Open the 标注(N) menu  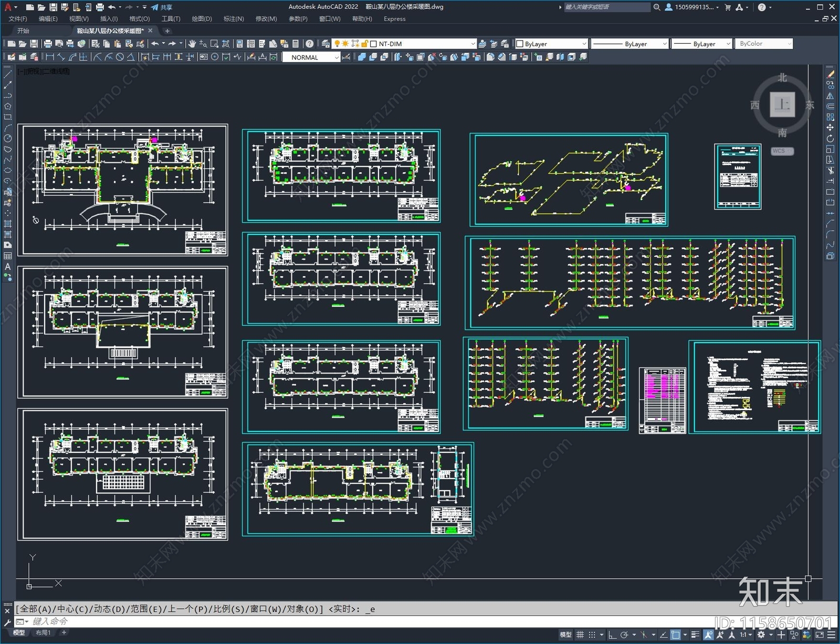[234, 19]
